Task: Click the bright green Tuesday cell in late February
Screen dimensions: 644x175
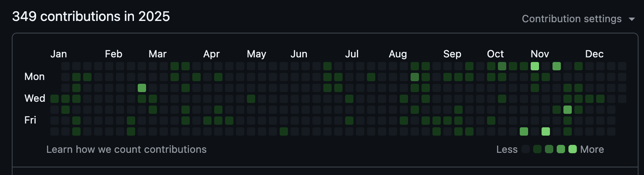Action: [x=142, y=88]
